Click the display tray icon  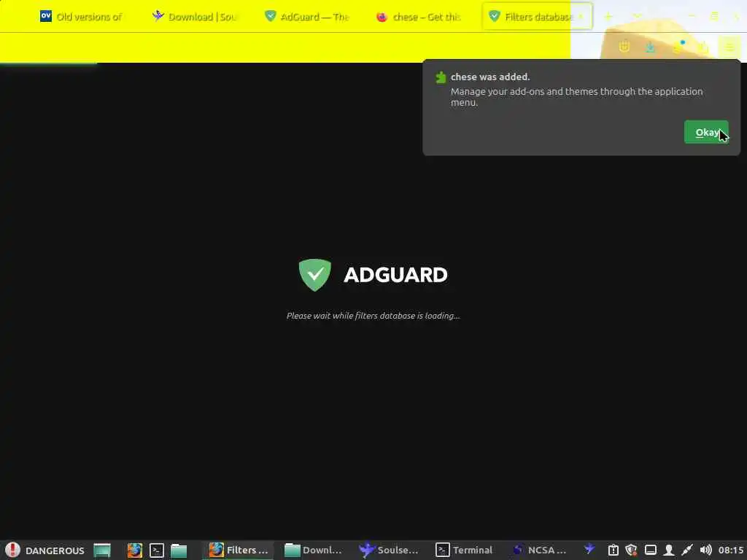click(x=650, y=550)
